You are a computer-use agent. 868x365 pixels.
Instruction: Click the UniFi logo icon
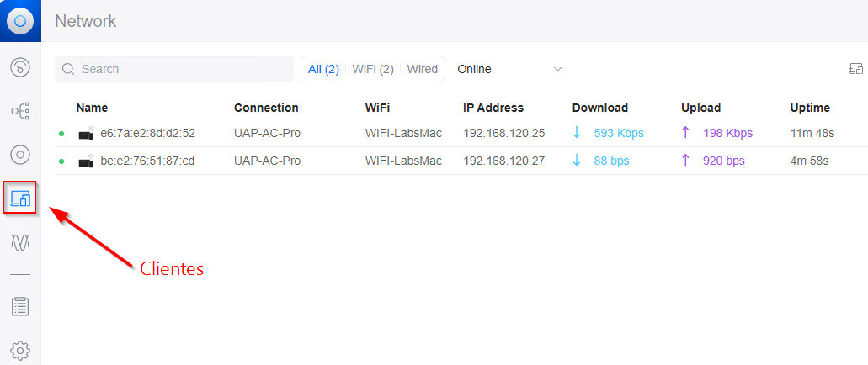20,21
